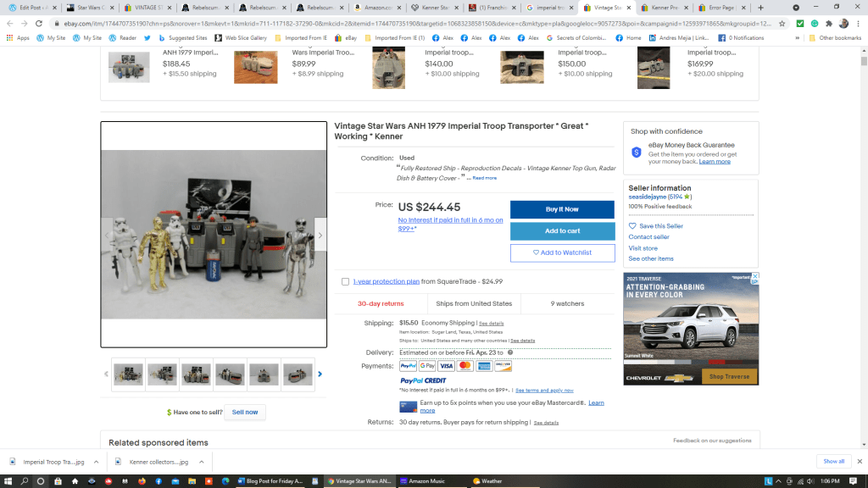
Task: Click next image arrow on main photo
Action: coord(320,236)
